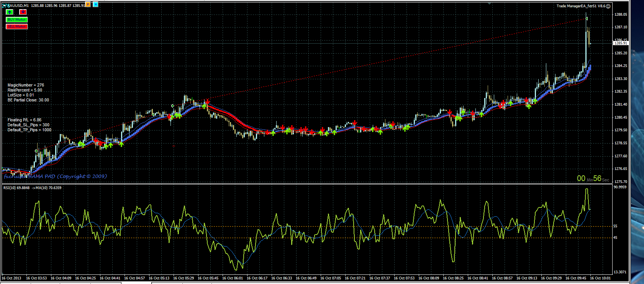Image resolution: width=644 pixels, height=284 pixels.
Task: Click the green trade-close arrow marker at line end
Action: (586, 18)
